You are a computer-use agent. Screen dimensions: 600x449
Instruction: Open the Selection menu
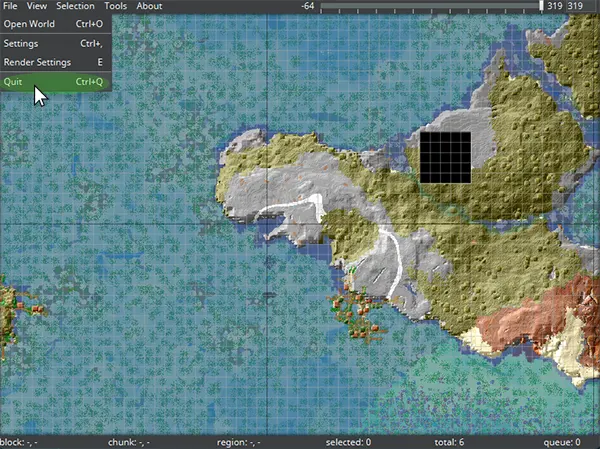[x=75, y=6]
